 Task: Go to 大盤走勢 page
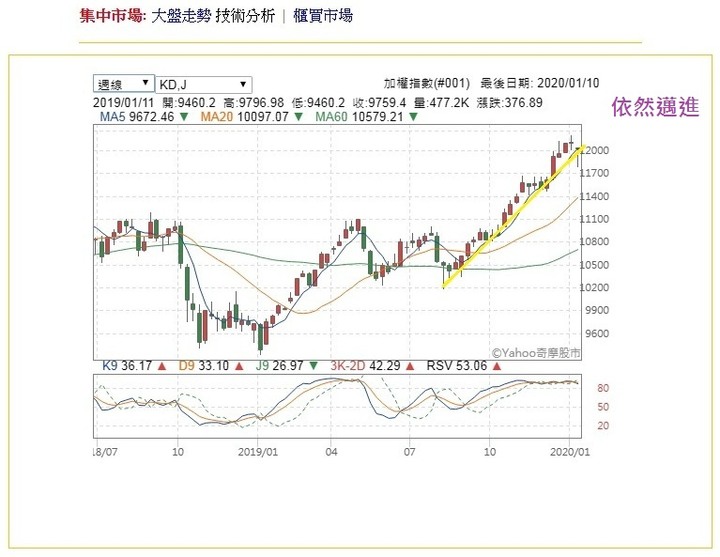point(181,16)
